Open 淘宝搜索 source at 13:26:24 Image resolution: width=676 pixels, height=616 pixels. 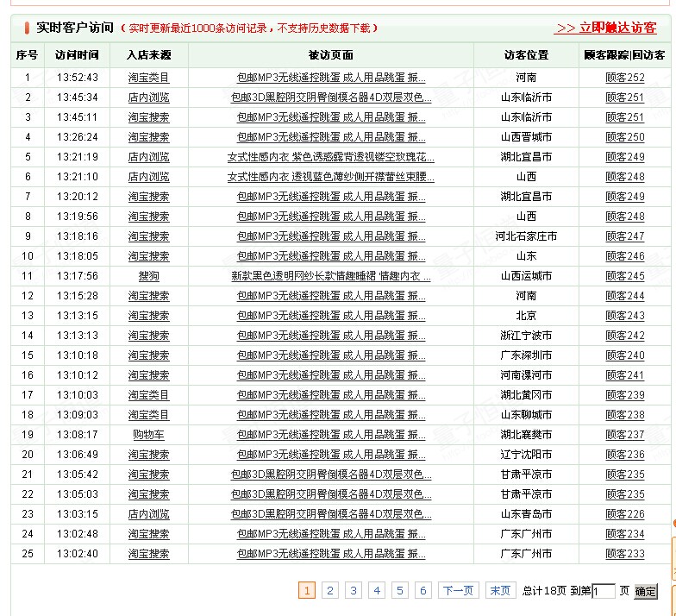click(148, 137)
